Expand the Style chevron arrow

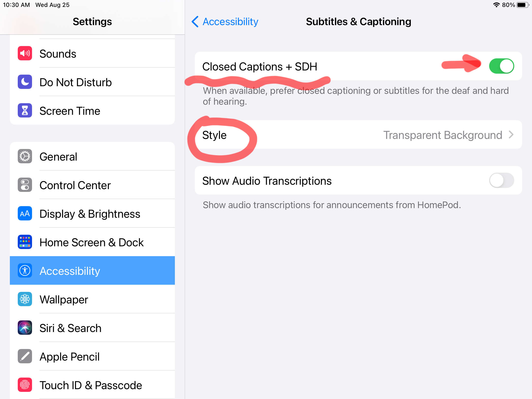(x=511, y=135)
